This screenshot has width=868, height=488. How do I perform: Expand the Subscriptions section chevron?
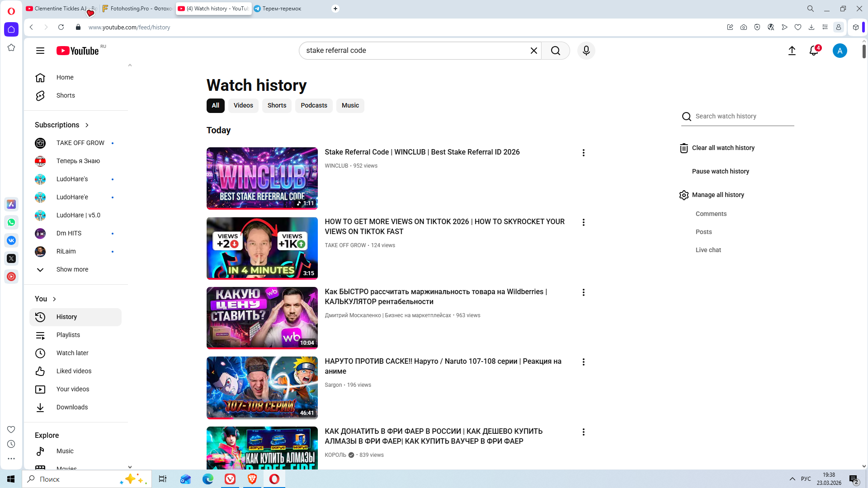click(x=87, y=125)
